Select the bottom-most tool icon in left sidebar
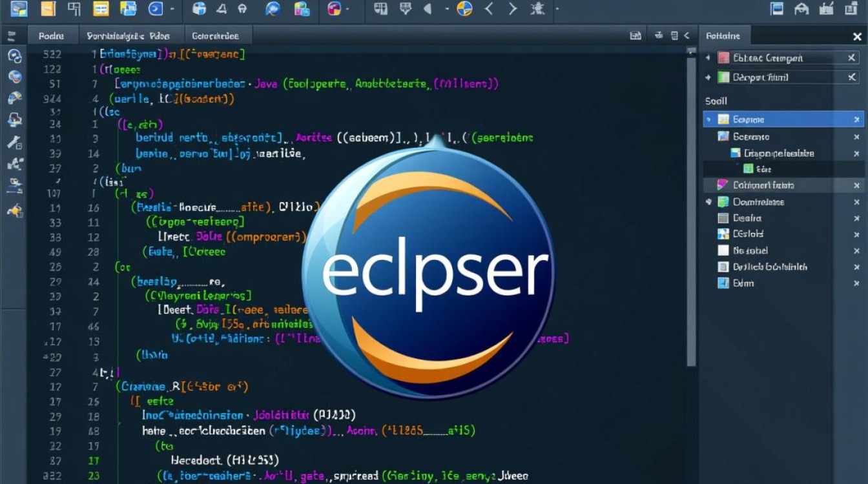This screenshot has height=484, width=868. pyautogui.click(x=14, y=210)
